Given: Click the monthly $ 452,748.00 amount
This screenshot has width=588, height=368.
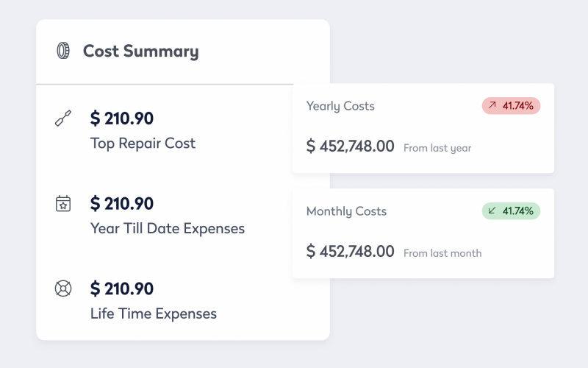Looking at the screenshot, I should tap(351, 251).
